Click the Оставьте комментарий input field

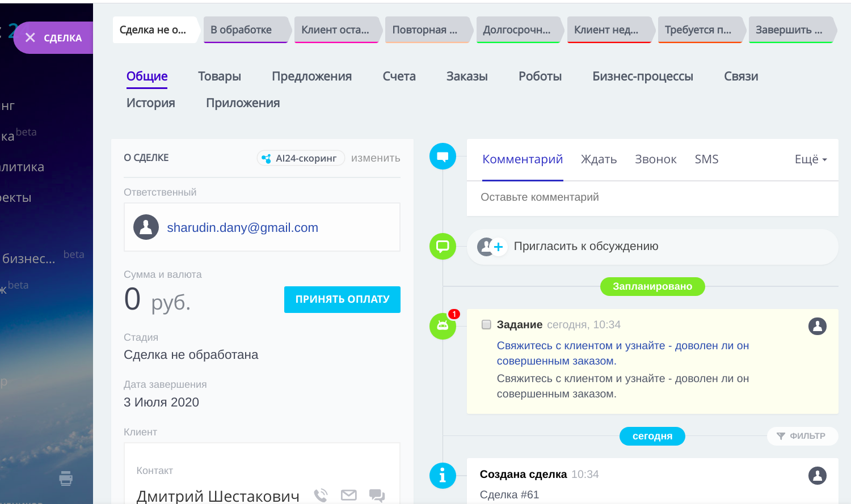(x=652, y=197)
